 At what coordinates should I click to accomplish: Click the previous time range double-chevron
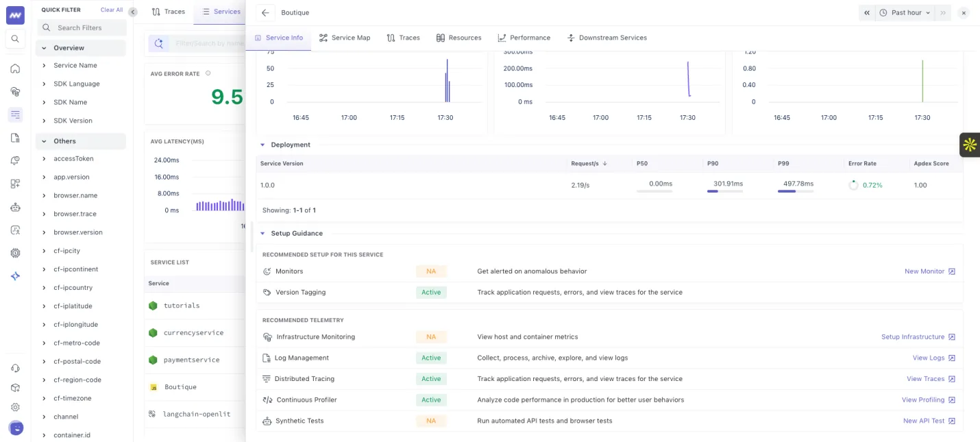pyautogui.click(x=867, y=12)
